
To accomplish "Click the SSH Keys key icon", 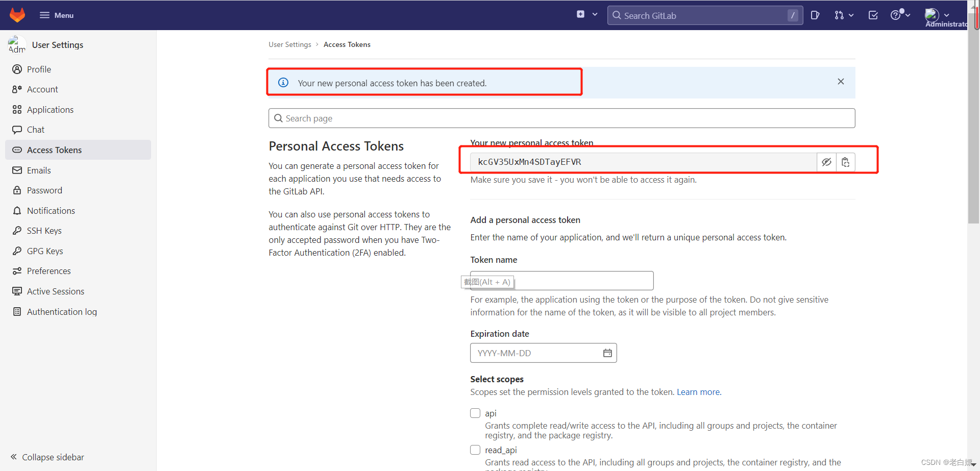I will point(17,231).
